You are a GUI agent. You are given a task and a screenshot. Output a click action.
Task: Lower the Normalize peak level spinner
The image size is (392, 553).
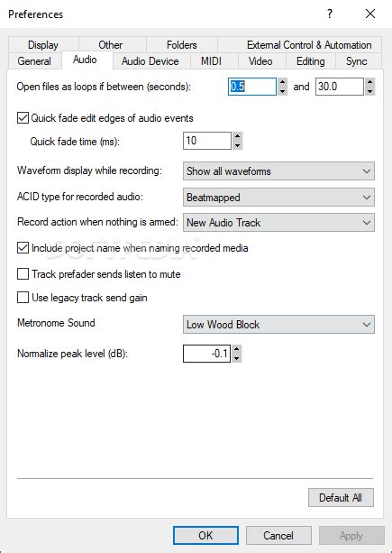(x=237, y=358)
